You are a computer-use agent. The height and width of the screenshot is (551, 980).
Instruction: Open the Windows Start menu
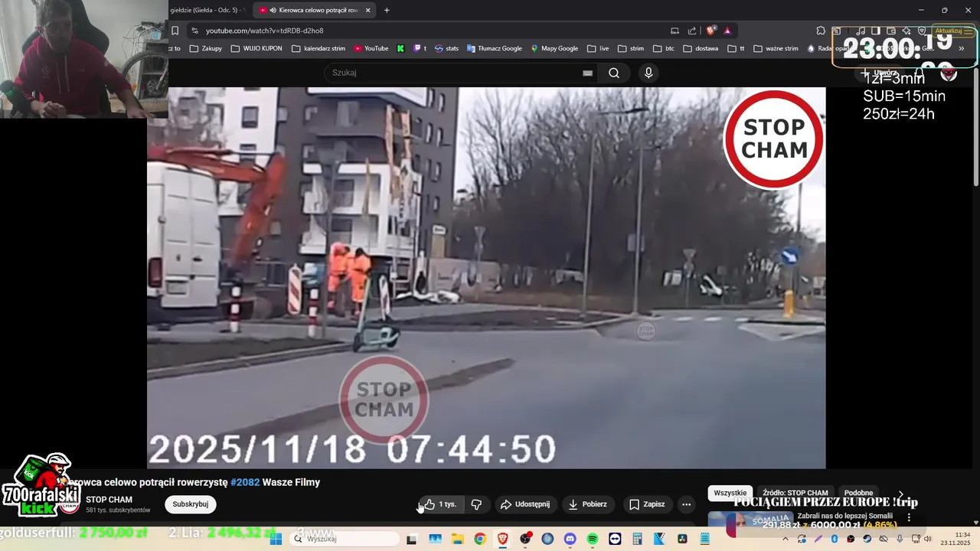[x=276, y=539]
